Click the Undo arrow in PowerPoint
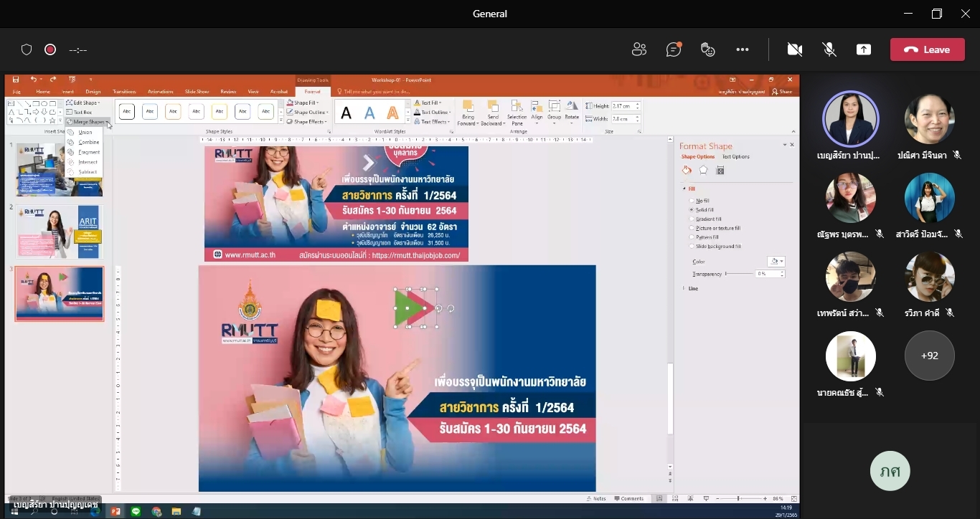The height and width of the screenshot is (519, 980). [33, 80]
